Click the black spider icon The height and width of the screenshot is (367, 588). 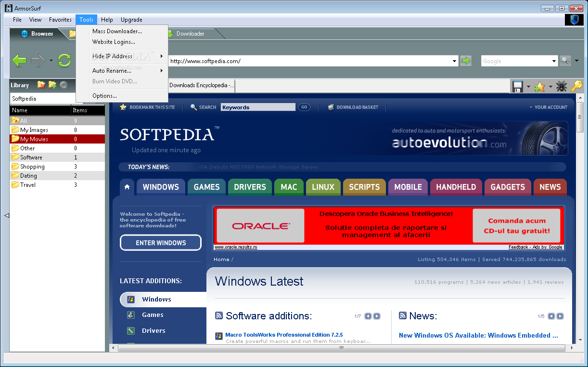(x=561, y=87)
